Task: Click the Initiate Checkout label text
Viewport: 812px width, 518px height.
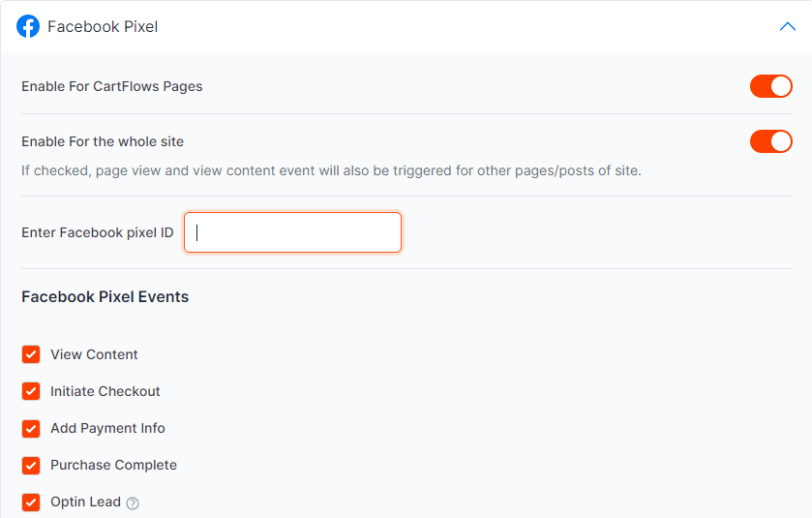Action: tap(105, 391)
